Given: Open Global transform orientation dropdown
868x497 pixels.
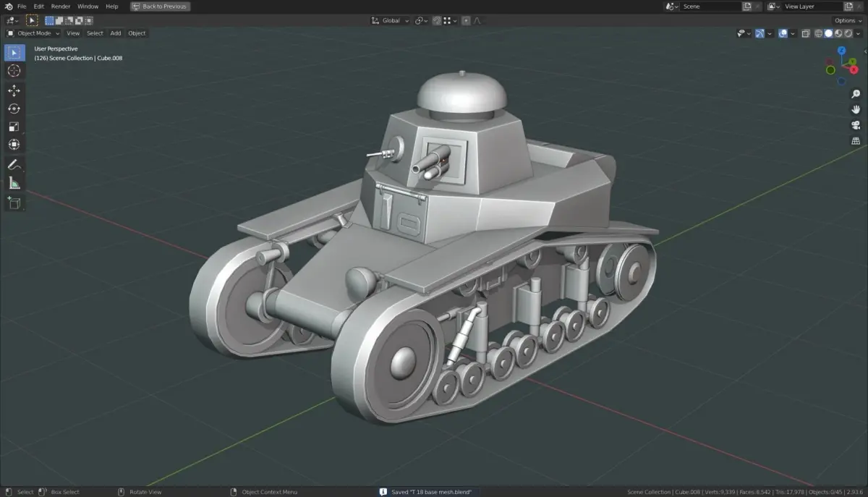Looking at the screenshot, I should click(x=391, y=20).
